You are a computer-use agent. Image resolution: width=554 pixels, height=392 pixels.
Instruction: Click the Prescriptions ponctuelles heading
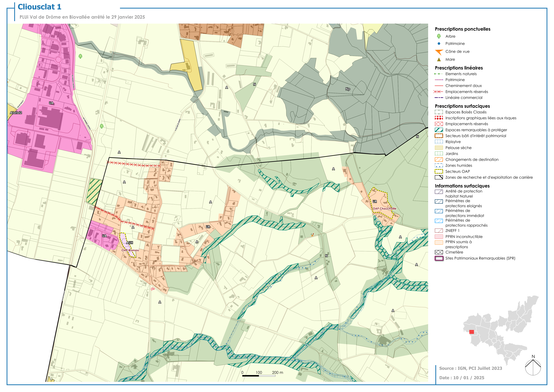point(463,29)
